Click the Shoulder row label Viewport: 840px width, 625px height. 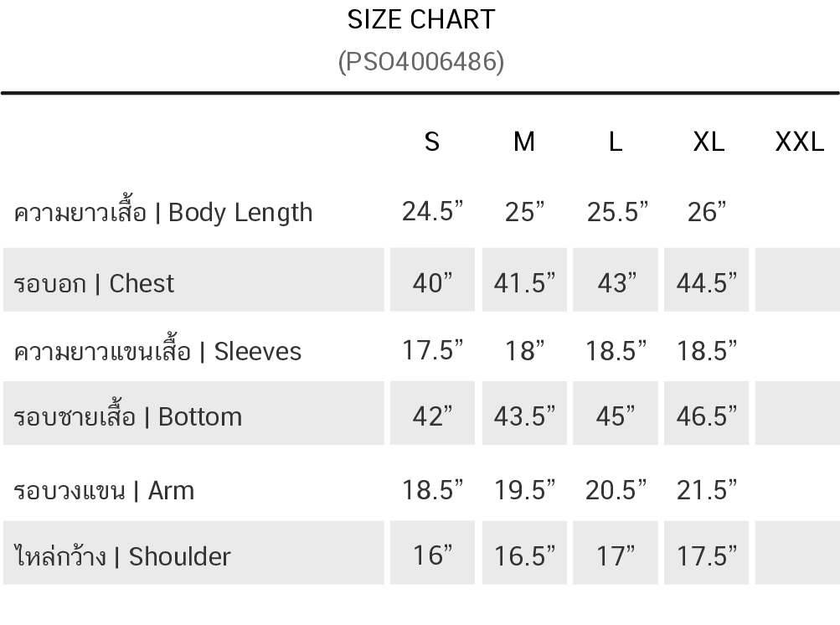pyautogui.click(x=122, y=556)
